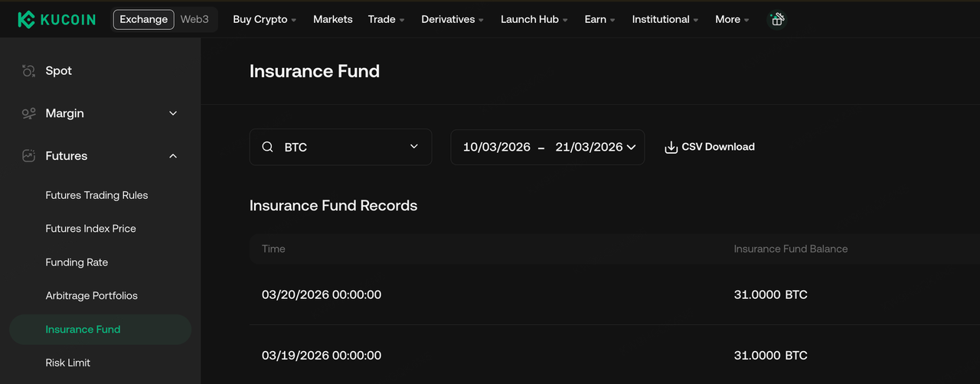Screen dimensions: 980x384
Task: Select Risk Limit in sidebar
Action: [68, 363]
